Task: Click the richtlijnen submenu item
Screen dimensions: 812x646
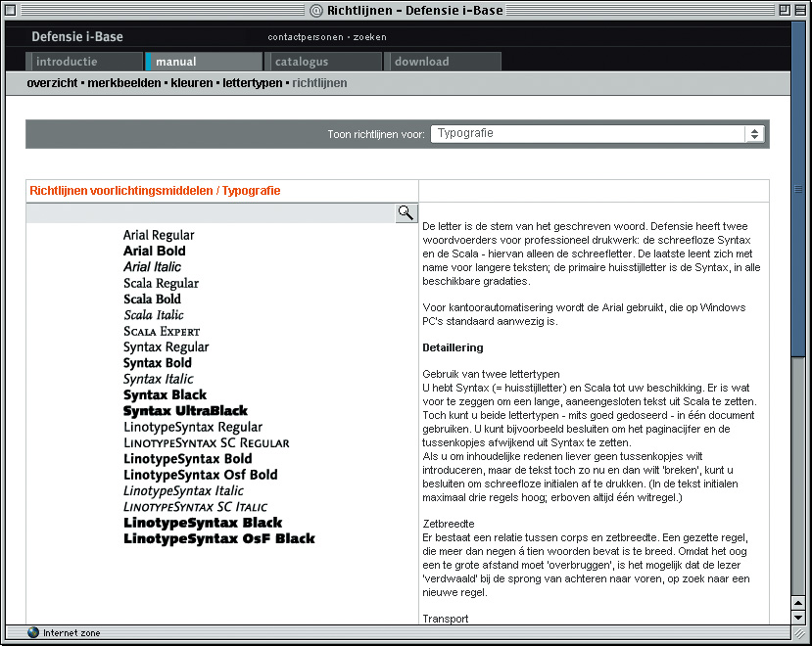Action: tap(319, 83)
